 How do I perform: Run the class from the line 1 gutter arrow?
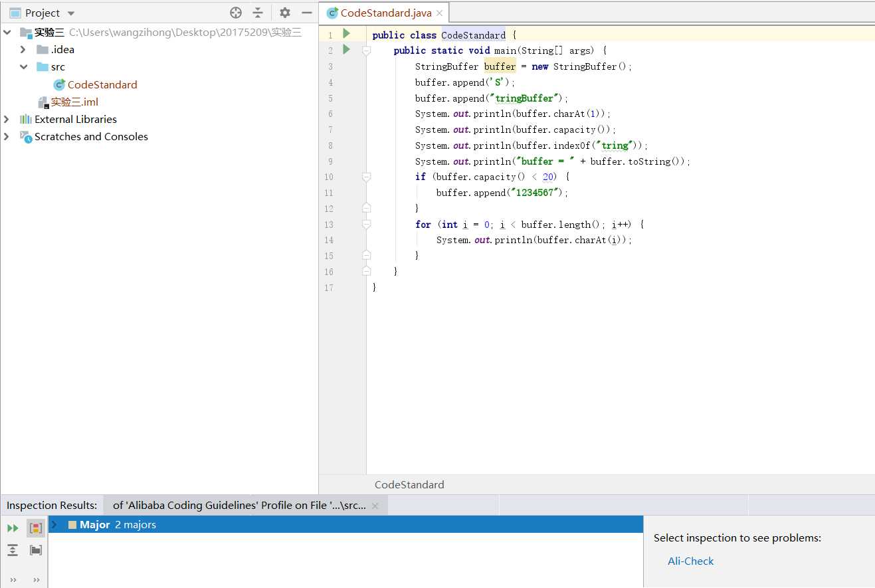pyautogui.click(x=346, y=33)
